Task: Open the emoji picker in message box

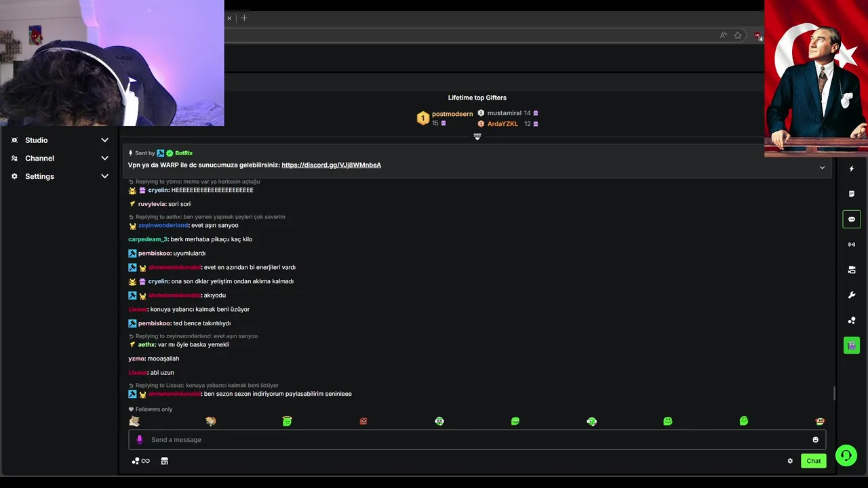Action: click(815, 440)
